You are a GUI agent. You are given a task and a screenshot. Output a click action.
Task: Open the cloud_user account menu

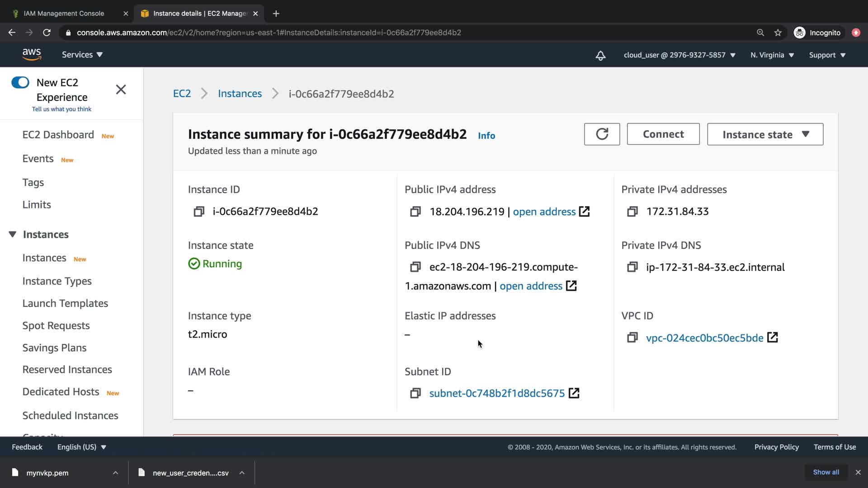coord(679,55)
